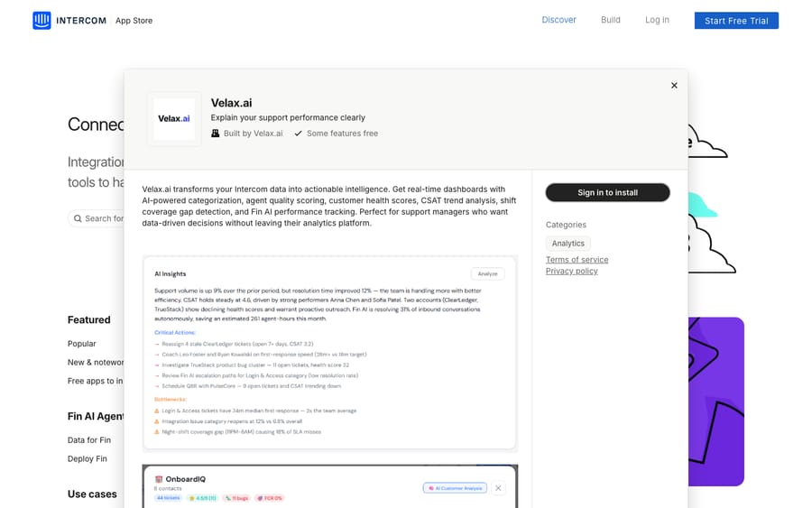The image size is (812, 508).
Task: Open the Terms of service link
Action: click(x=577, y=260)
